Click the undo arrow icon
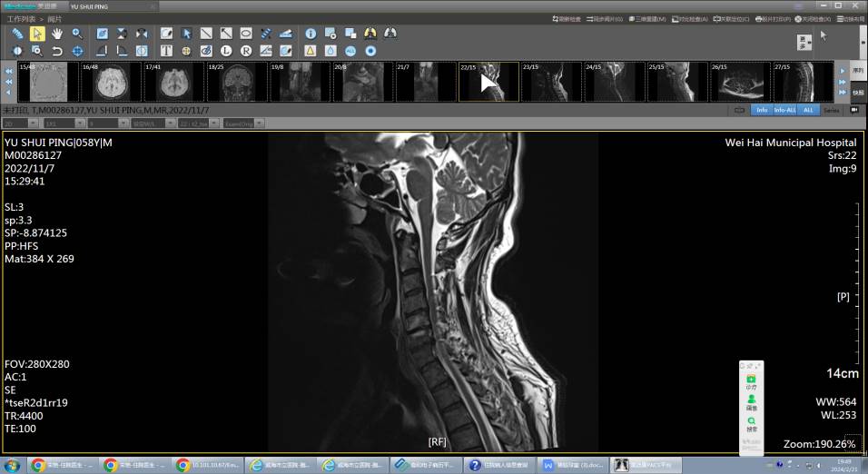Viewport: 868px width, 474px height. click(x=57, y=51)
